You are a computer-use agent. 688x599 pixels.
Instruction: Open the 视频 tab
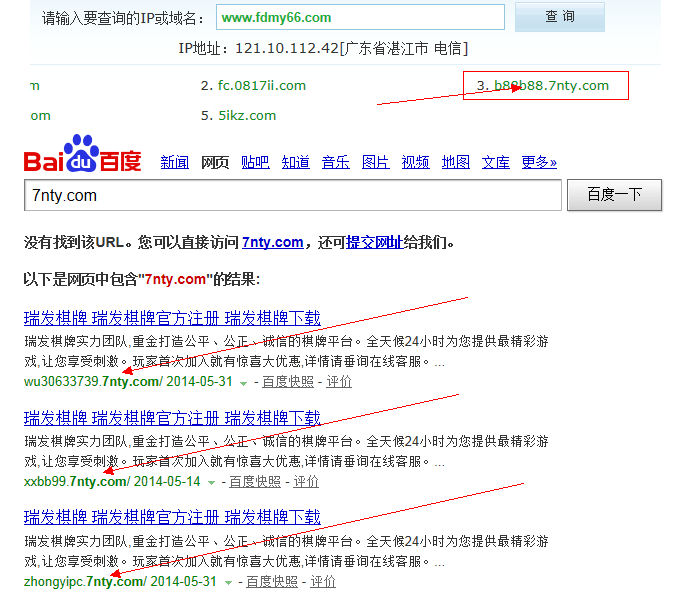click(x=416, y=162)
